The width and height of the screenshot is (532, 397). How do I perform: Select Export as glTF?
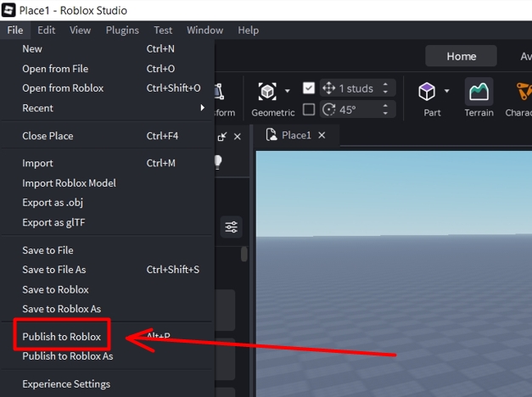click(107, 222)
